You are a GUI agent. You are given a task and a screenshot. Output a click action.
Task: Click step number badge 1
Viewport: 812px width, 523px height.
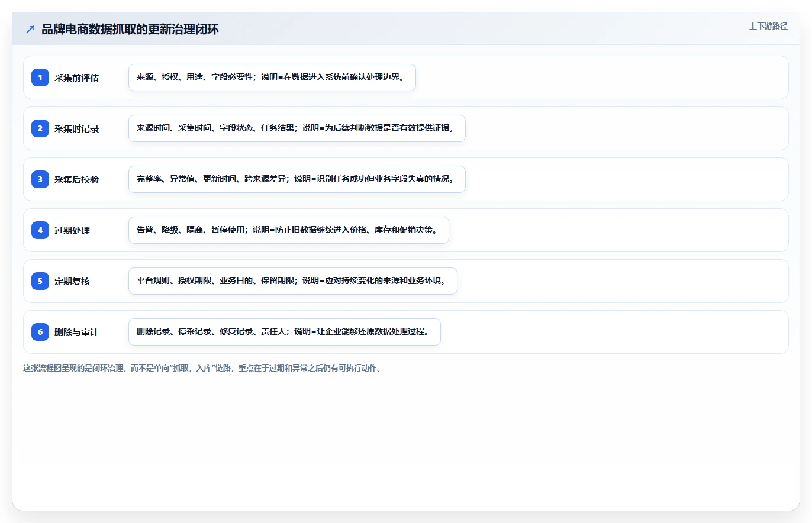tap(40, 78)
